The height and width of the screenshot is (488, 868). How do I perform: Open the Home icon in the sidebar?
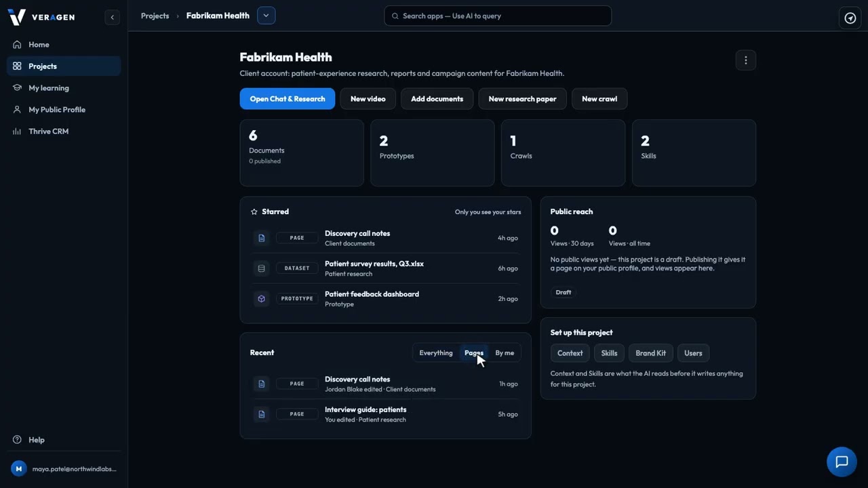(18, 45)
